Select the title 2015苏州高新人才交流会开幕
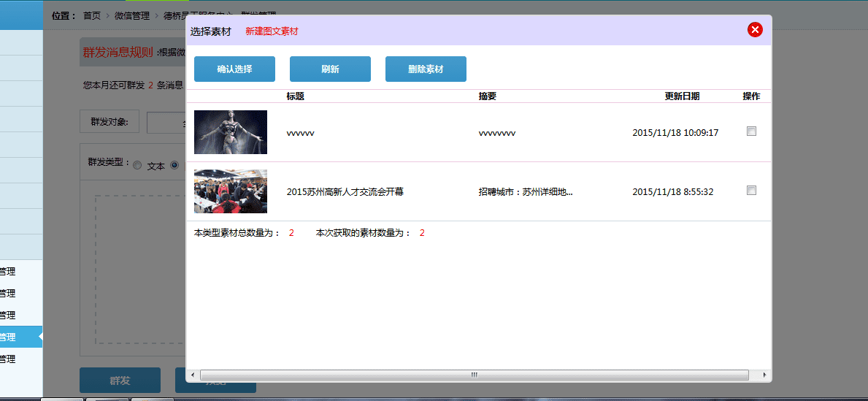This screenshot has width=868, height=401. [345, 192]
